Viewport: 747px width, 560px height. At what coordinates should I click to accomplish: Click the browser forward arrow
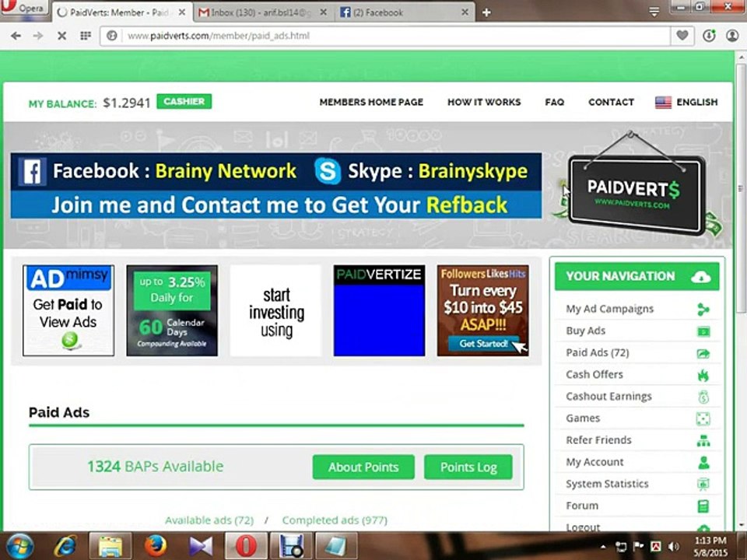click(38, 36)
